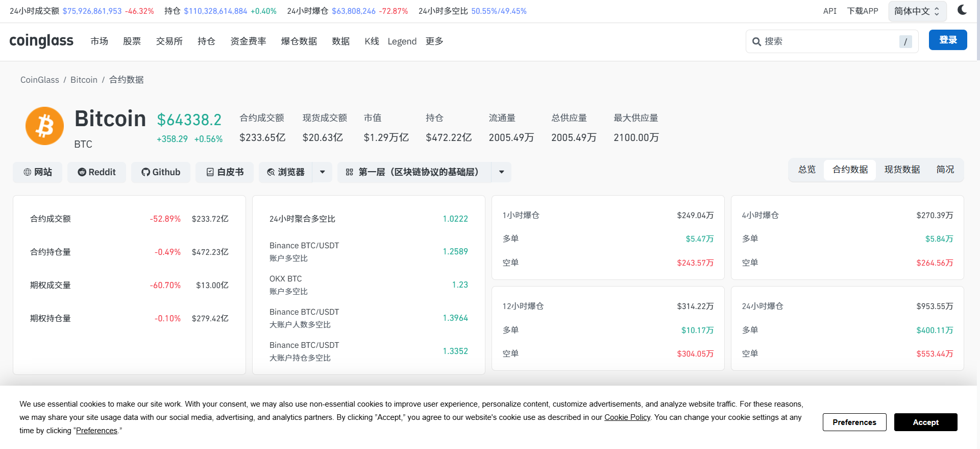Image resolution: width=980 pixels, height=449 pixels.
Task: Click the search magnifier icon
Action: (756, 41)
